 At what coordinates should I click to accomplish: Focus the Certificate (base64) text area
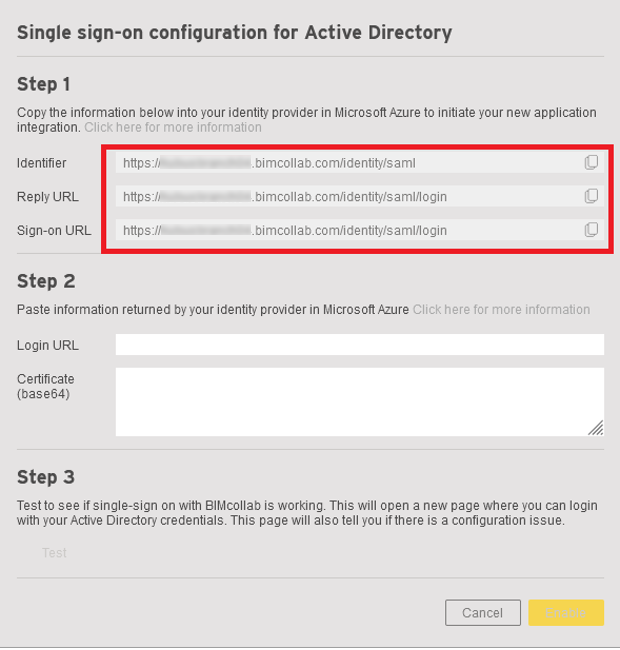tap(359, 402)
